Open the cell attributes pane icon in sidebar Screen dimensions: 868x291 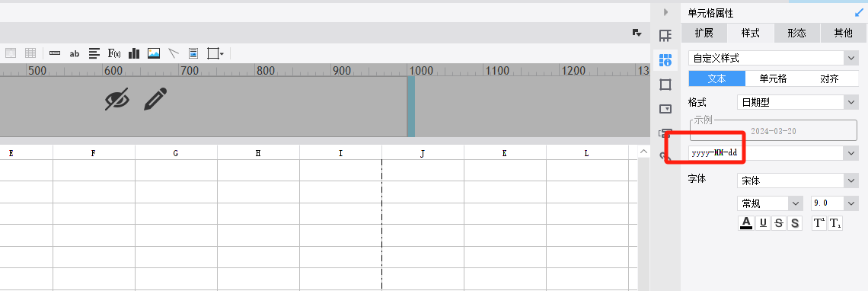(665, 60)
